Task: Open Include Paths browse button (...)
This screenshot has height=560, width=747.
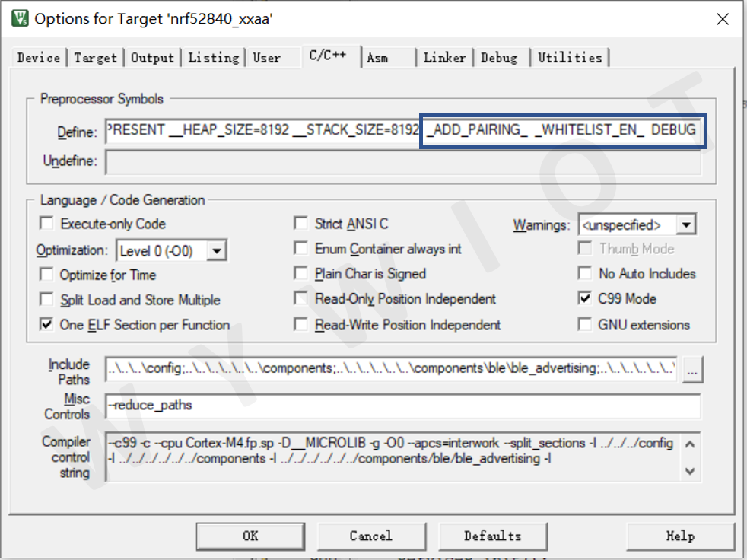Action: [x=692, y=369]
